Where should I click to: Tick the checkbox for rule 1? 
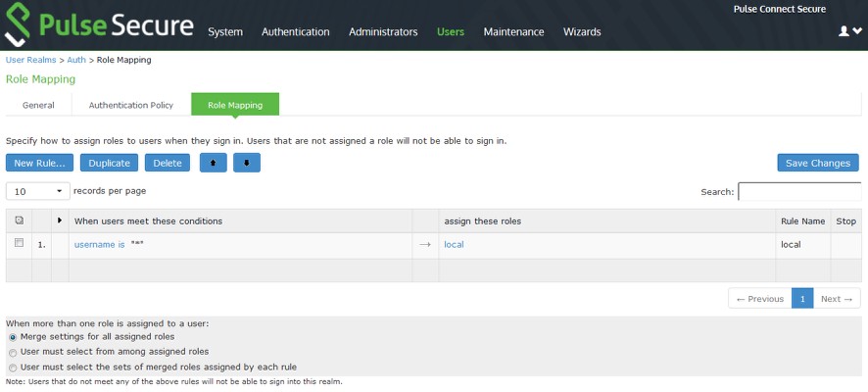point(19,244)
